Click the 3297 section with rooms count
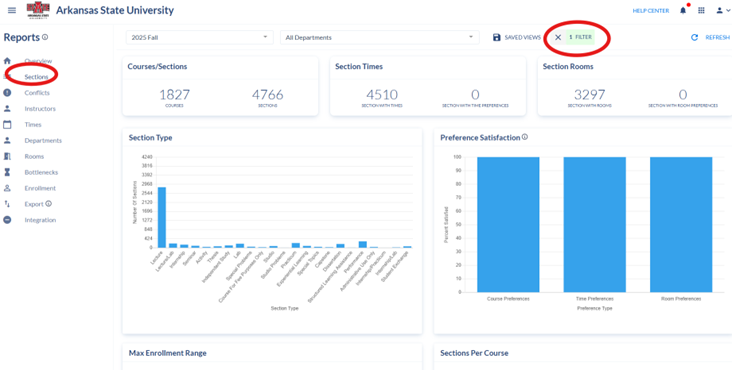Image resolution: width=732 pixels, height=370 pixels. [x=590, y=95]
